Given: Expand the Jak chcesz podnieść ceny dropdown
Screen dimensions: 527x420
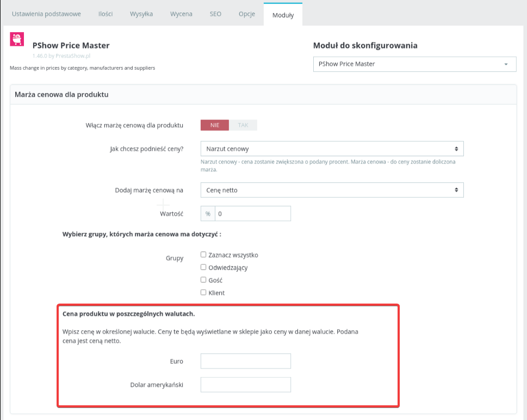Looking at the screenshot, I should click(332, 149).
